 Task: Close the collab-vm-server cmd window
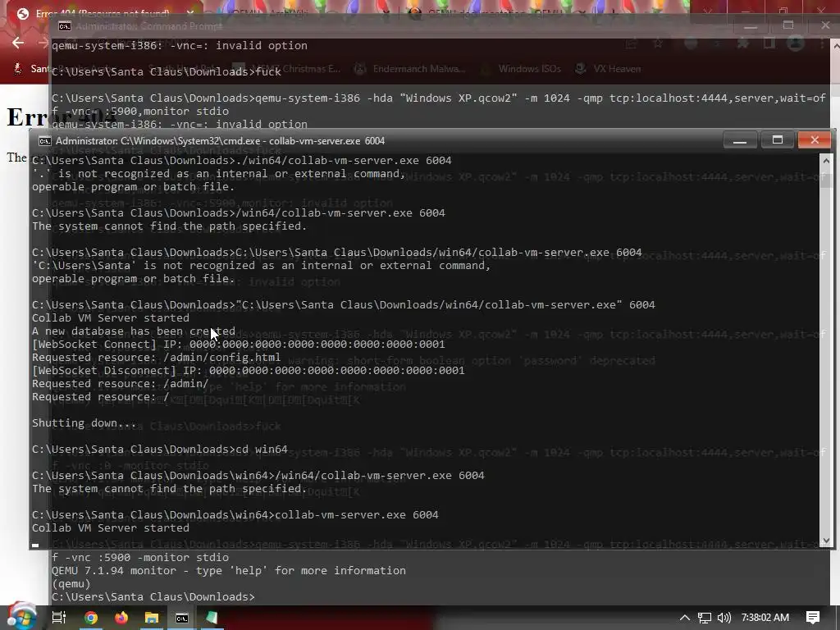[815, 139]
